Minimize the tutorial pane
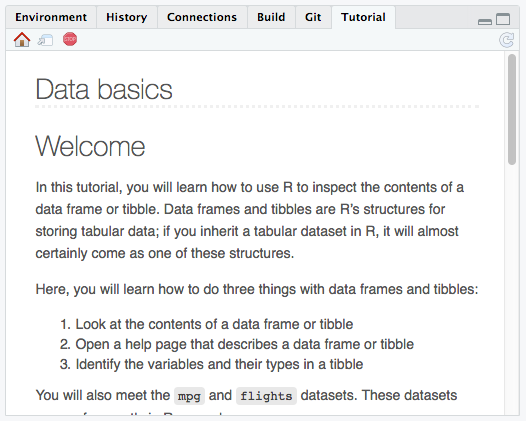The image size is (526, 421). point(485,22)
